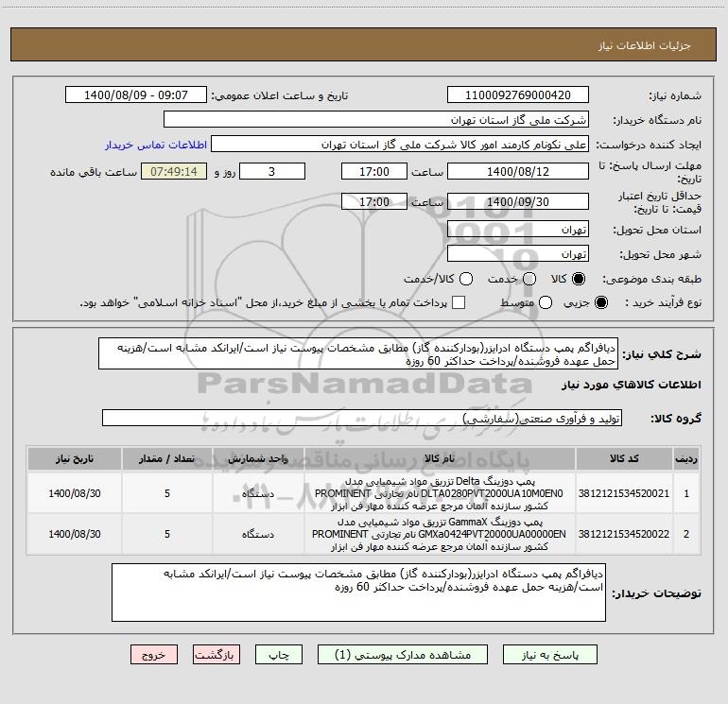Screen dimensions: 728x704
Task: Click the جزئیات اطلاعات نیاز page title
Action: point(645,45)
